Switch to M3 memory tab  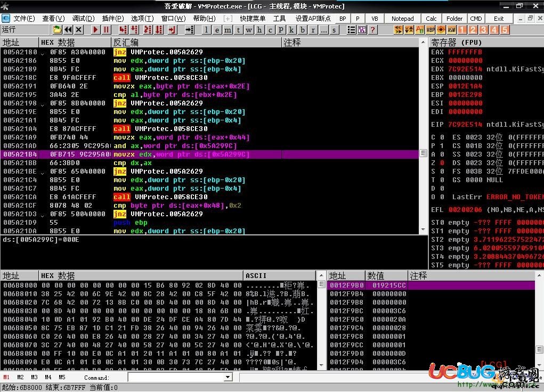(x=34, y=377)
